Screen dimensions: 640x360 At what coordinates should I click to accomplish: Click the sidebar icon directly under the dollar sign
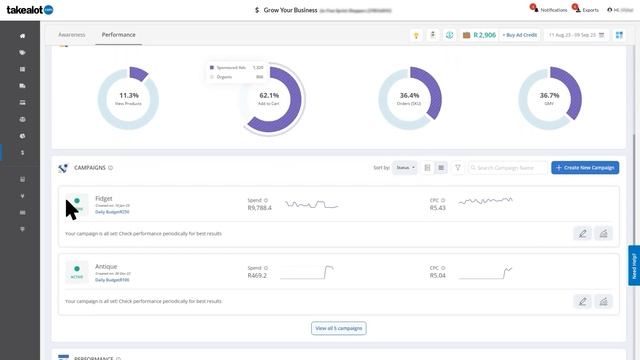click(22, 179)
